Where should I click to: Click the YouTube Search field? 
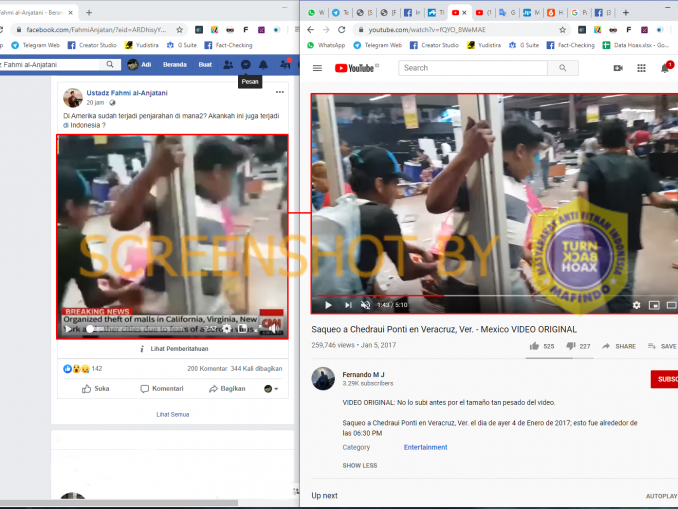tap(473, 68)
